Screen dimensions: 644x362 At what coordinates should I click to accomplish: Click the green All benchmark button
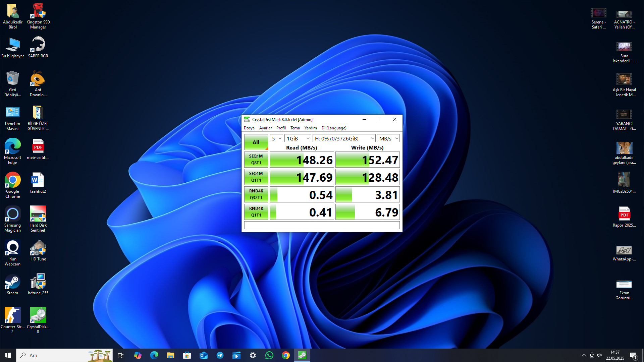pyautogui.click(x=256, y=142)
